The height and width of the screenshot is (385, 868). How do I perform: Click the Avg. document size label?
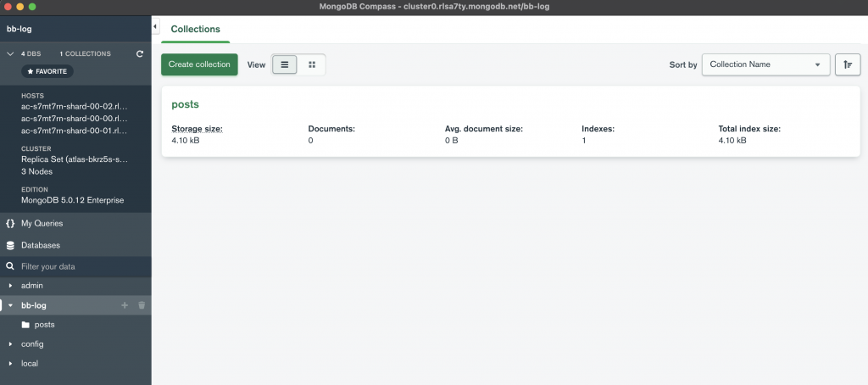(x=484, y=129)
